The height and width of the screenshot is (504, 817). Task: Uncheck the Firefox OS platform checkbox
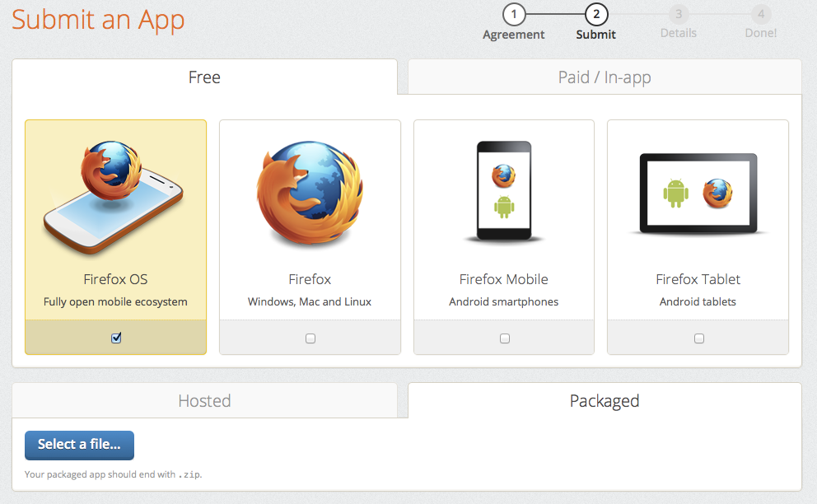(x=115, y=337)
